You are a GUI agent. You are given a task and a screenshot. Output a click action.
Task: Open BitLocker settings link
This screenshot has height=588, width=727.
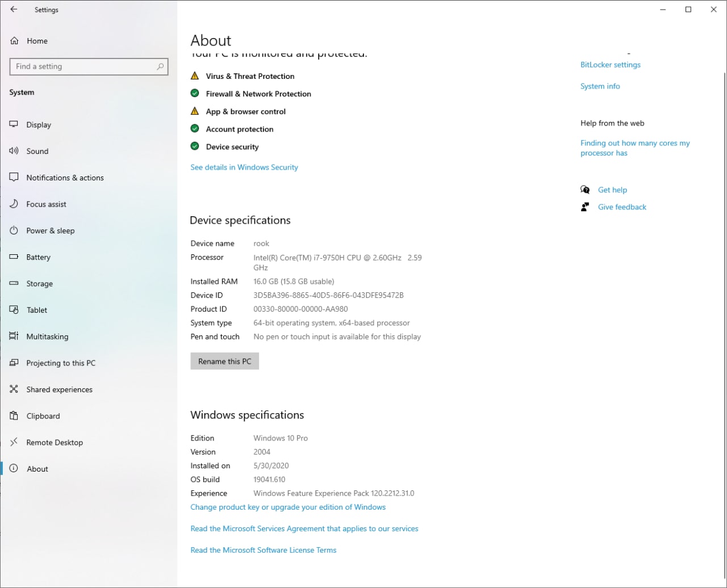coord(611,65)
